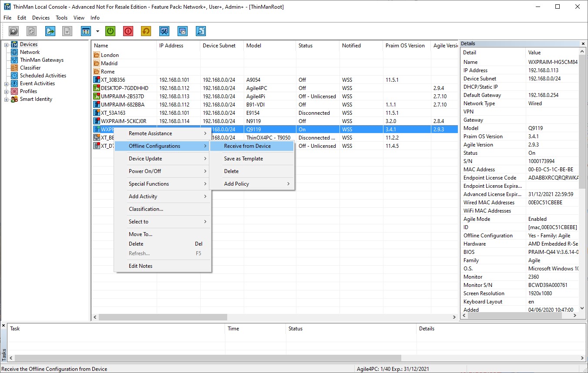
Task: Select the Network globe icon in tree
Action: 14,52
